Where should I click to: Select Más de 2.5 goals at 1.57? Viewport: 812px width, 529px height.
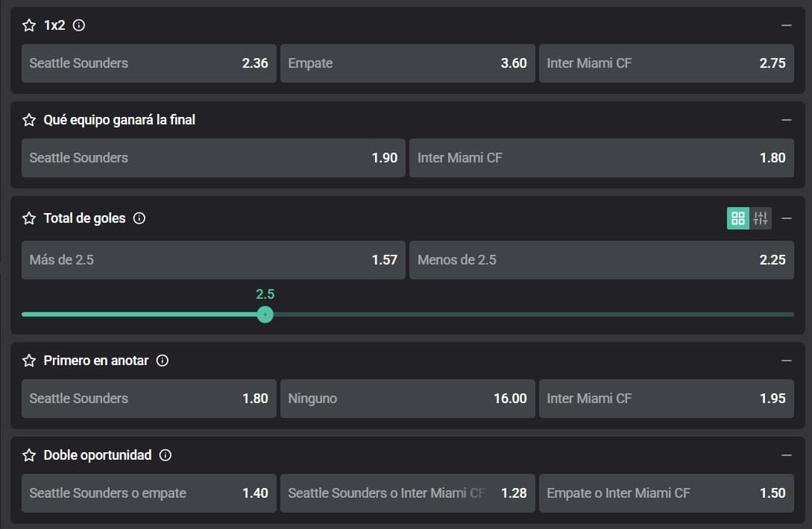pyautogui.click(x=213, y=260)
